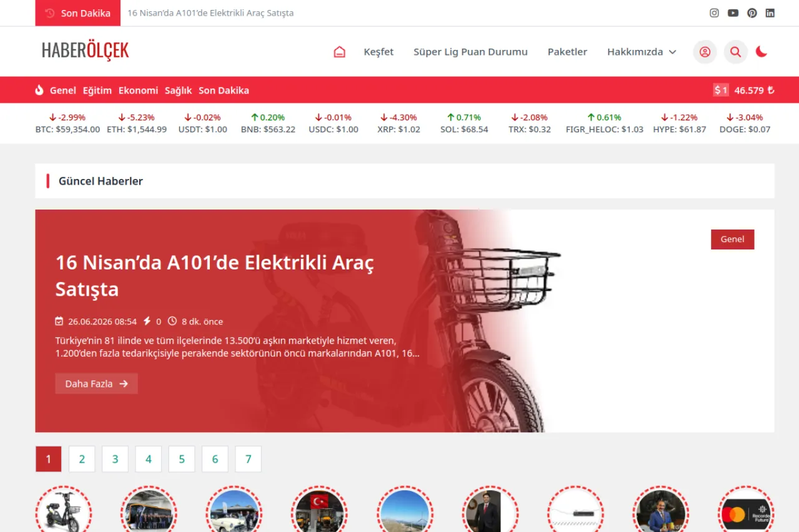Open the LinkedIn social icon
Image resolution: width=799 pixels, height=532 pixels.
770,13
